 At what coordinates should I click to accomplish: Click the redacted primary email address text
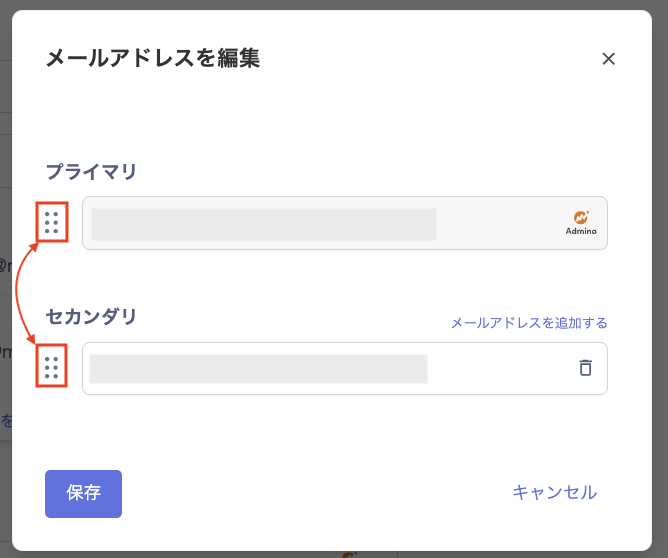[x=263, y=224]
